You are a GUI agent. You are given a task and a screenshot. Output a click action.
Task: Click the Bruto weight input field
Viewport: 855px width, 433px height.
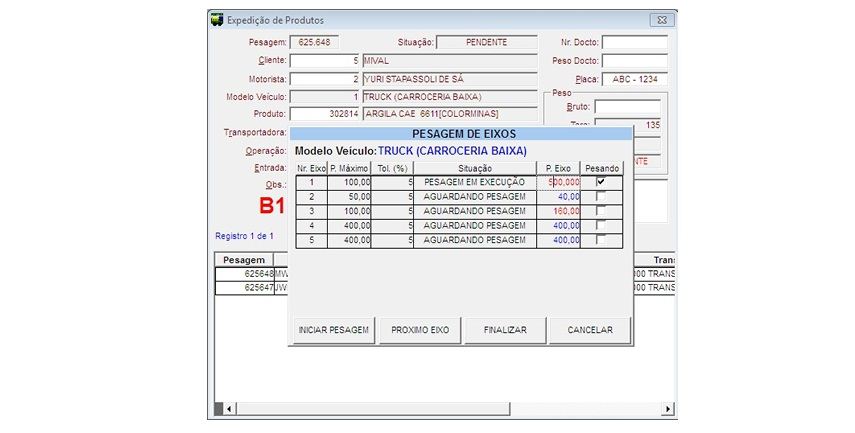click(x=627, y=106)
